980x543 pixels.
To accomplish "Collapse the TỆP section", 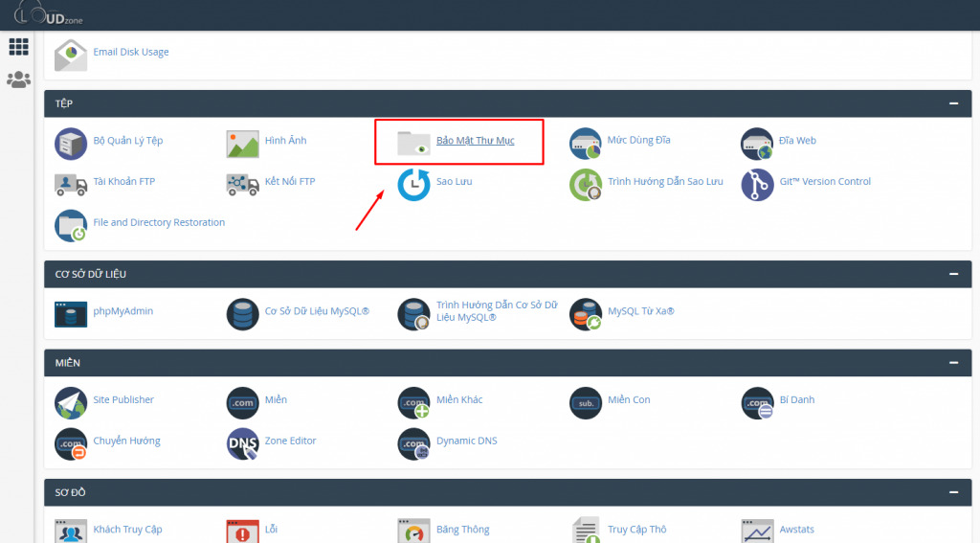I will [953, 103].
